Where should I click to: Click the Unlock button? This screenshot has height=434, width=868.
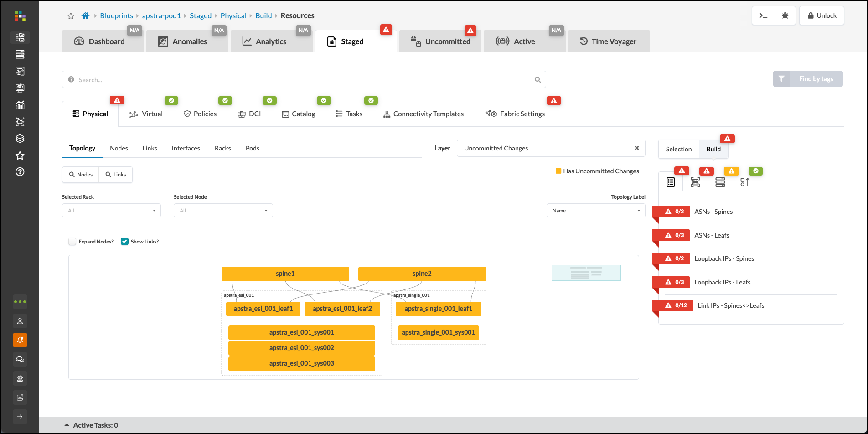[x=821, y=15]
